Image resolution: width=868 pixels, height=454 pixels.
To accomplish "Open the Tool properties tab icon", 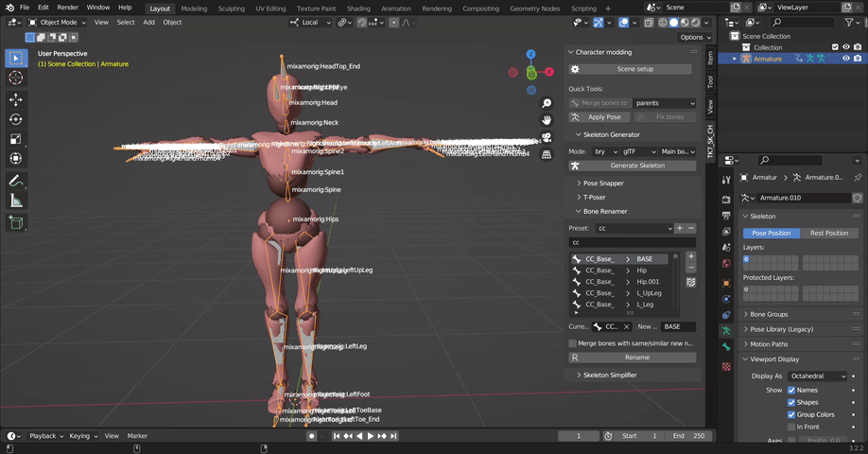I will point(726,180).
